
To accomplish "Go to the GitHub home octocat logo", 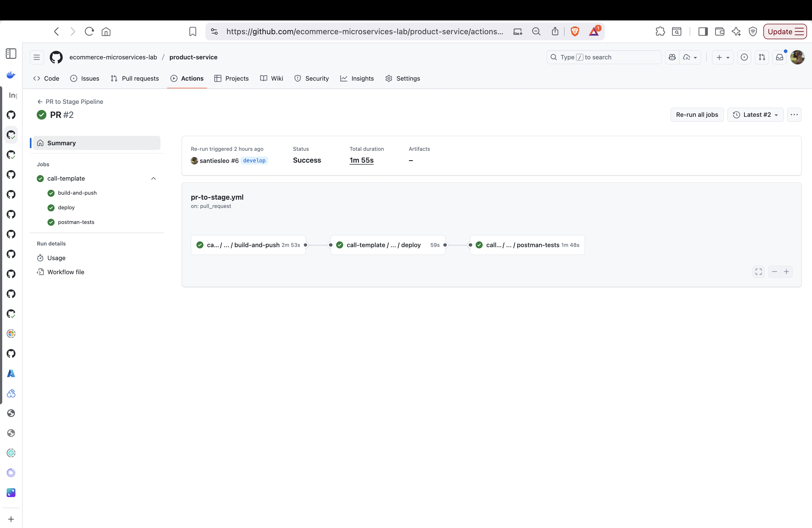I will click(x=56, y=57).
